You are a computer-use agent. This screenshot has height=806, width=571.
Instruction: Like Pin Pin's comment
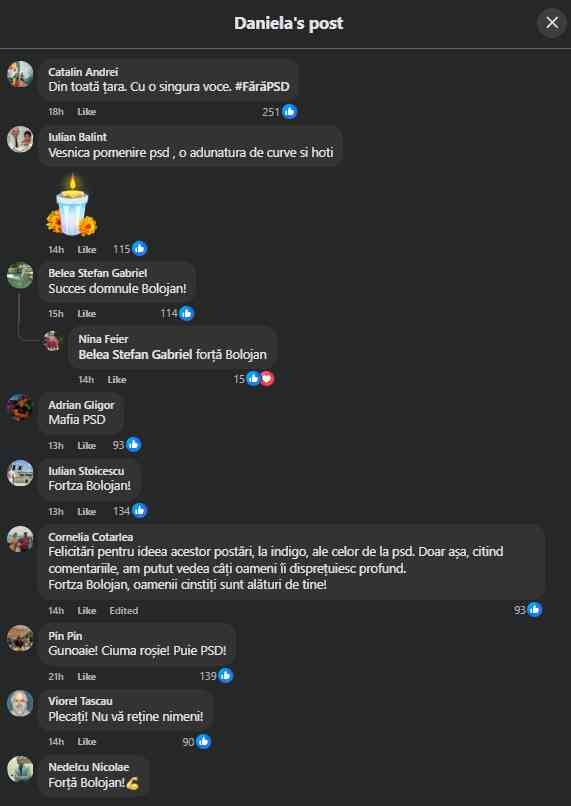(86, 676)
